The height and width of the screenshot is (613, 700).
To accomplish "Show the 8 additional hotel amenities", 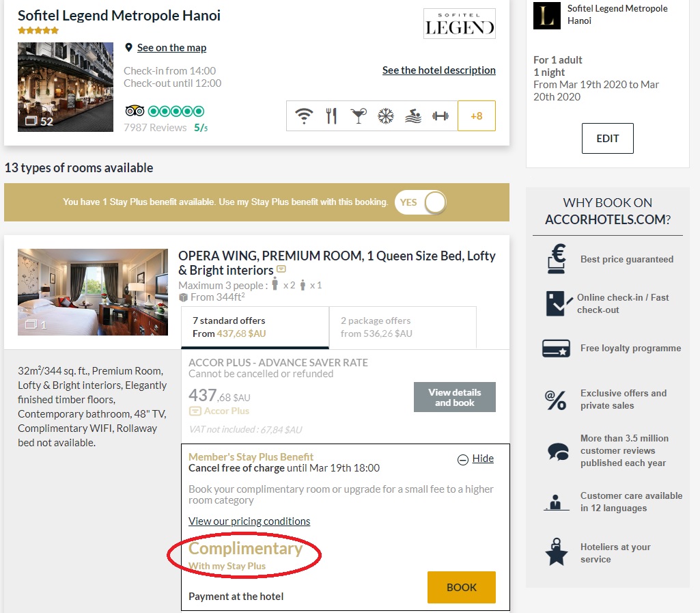I will (476, 115).
